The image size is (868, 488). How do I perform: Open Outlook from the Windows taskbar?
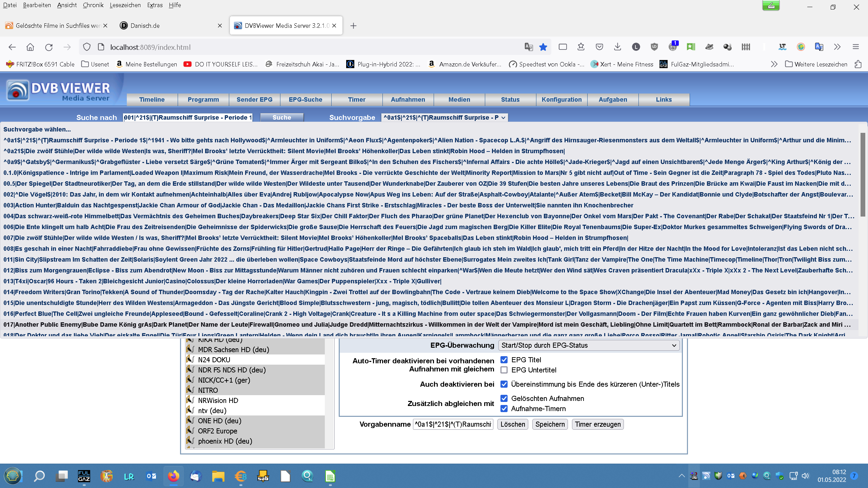coord(151,476)
